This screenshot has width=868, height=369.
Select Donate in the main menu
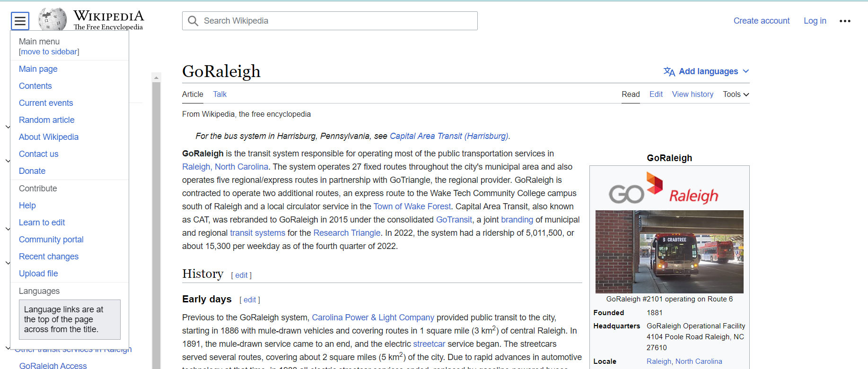click(x=32, y=171)
